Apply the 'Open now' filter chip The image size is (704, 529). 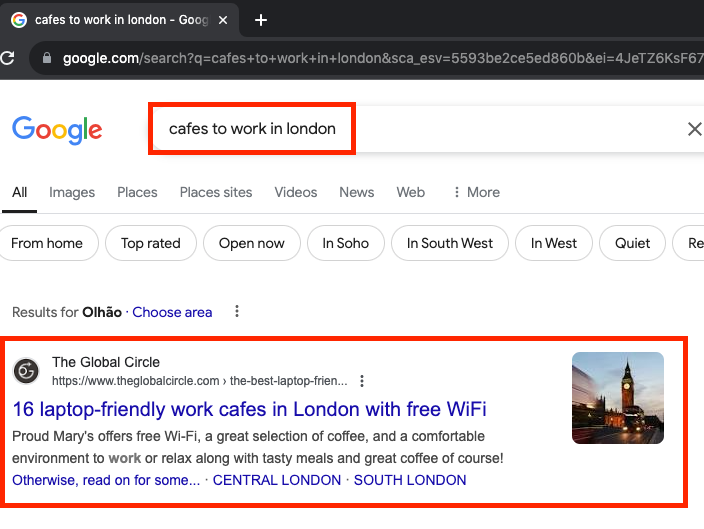[x=251, y=243]
